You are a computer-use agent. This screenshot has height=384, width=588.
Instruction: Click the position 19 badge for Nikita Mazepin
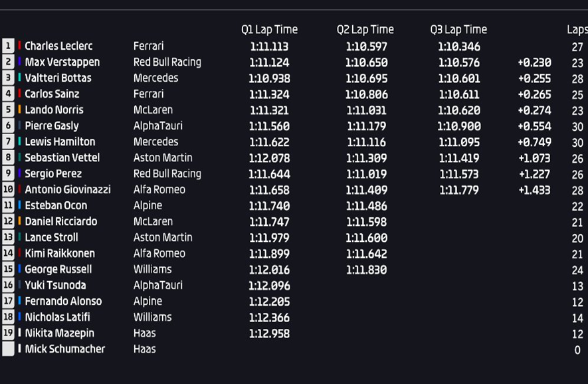(8, 333)
